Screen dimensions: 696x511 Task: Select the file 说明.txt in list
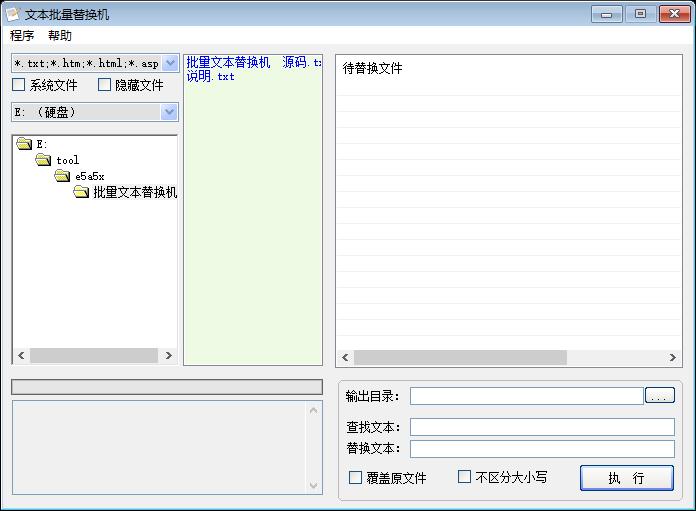pos(210,76)
